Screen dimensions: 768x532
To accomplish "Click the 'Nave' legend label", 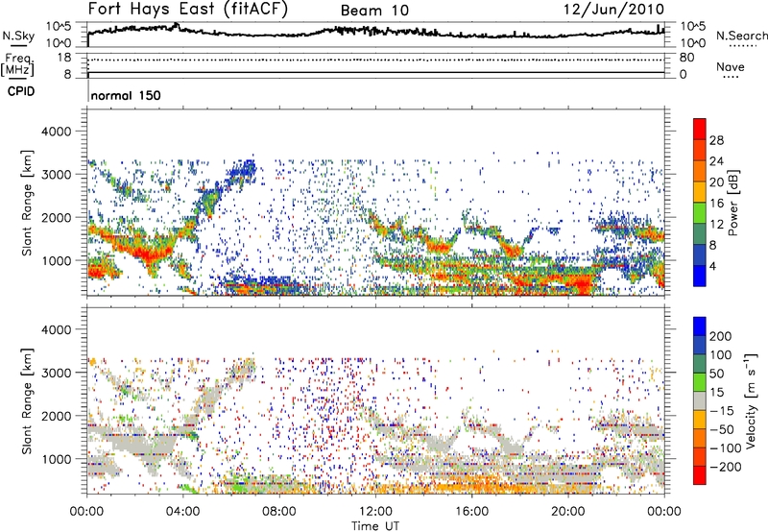I will click(731, 66).
